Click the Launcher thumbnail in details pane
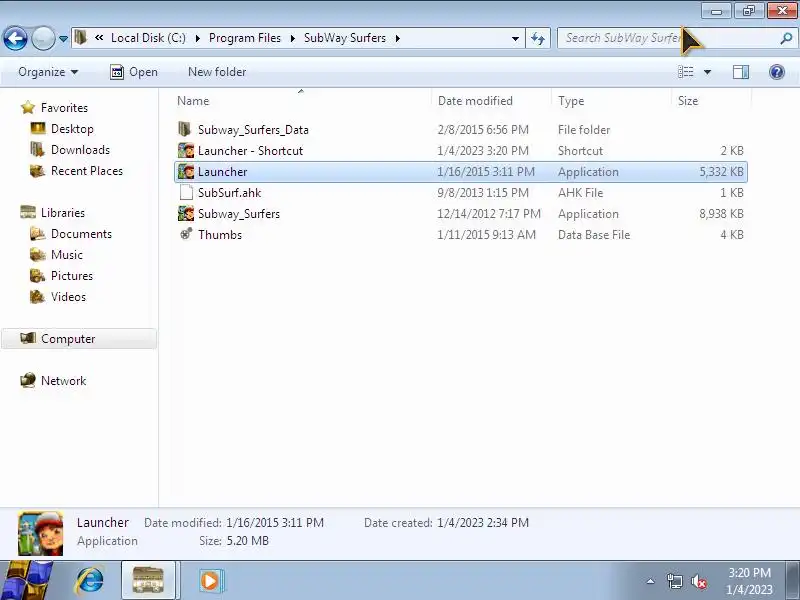Screen dimensions: 800x600 (x=40, y=533)
